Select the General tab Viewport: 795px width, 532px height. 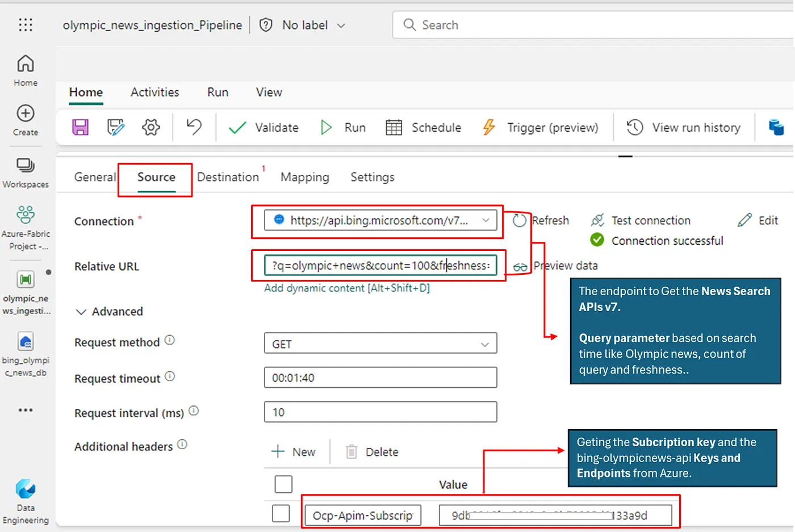tap(95, 177)
